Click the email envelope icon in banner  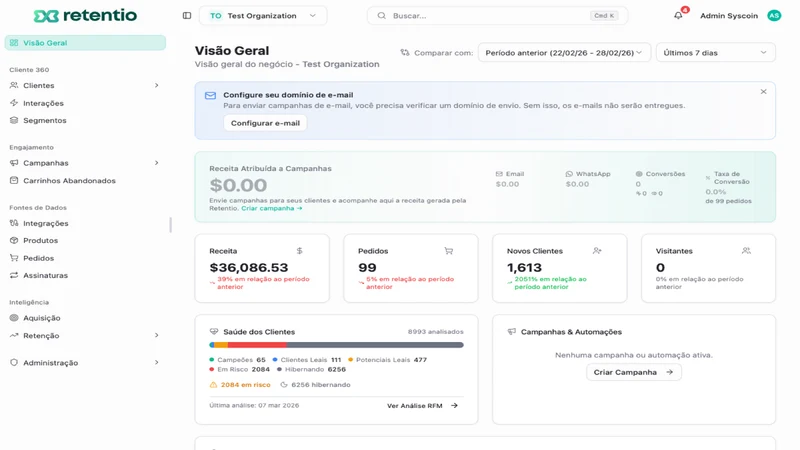click(210, 95)
